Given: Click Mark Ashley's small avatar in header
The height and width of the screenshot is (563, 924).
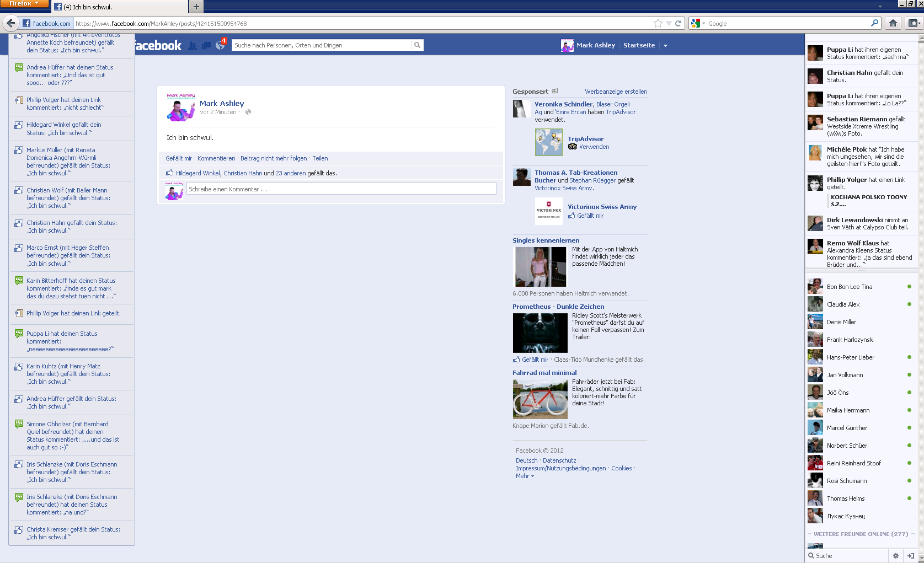Looking at the screenshot, I should pos(567,45).
